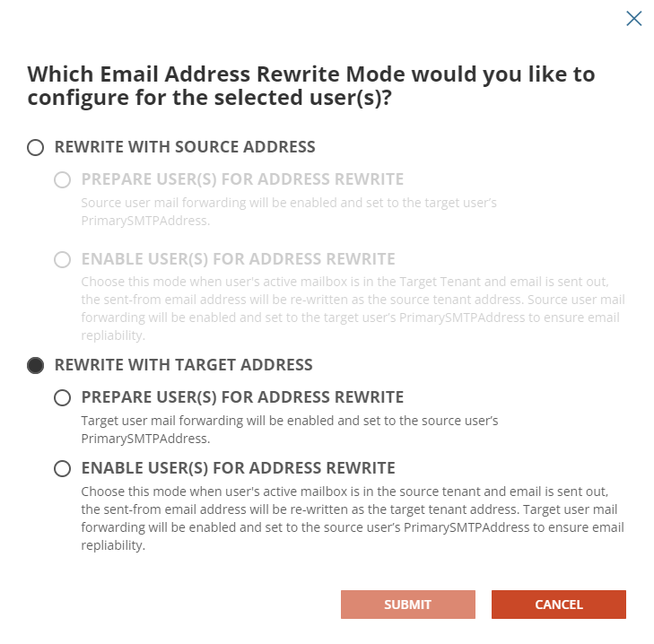
Task: Click greyed Prepare User(s) radio under Source Address
Action: (x=62, y=179)
